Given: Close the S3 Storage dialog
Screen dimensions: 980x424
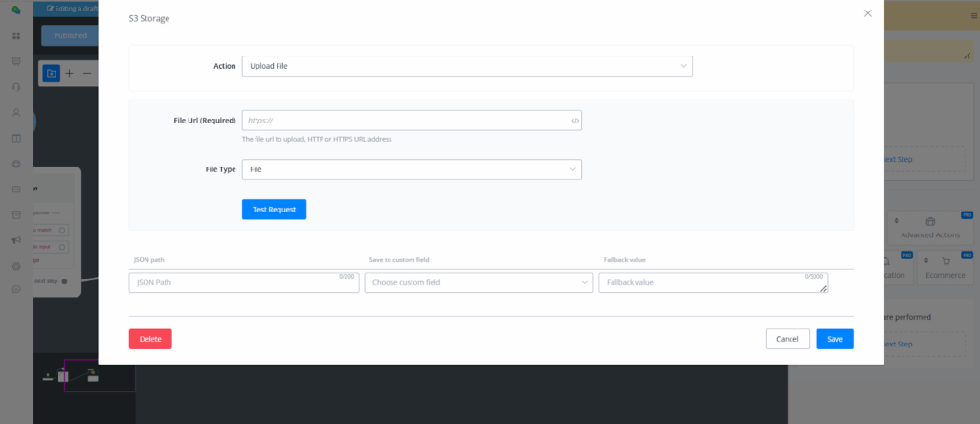Looking at the screenshot, I should [867, 13].
